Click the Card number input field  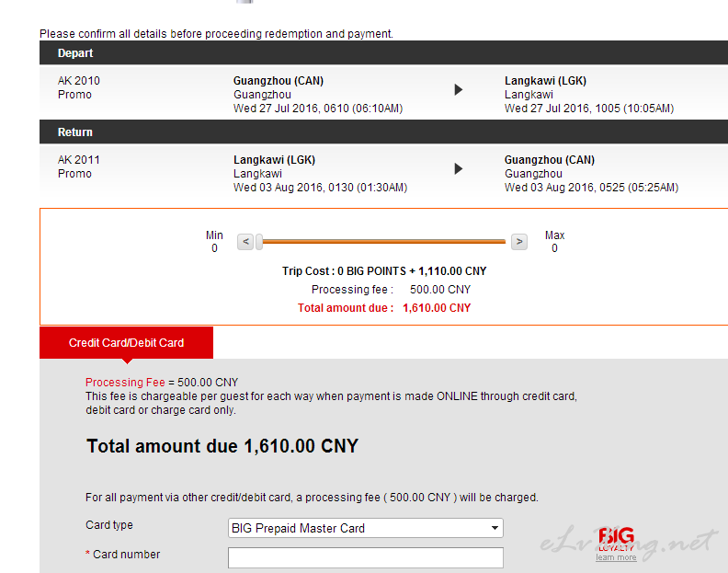(x=366, y=557)
